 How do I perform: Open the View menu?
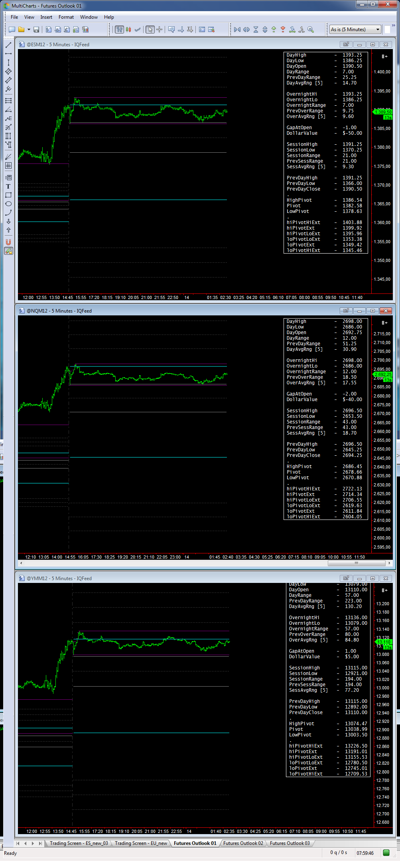29,17
